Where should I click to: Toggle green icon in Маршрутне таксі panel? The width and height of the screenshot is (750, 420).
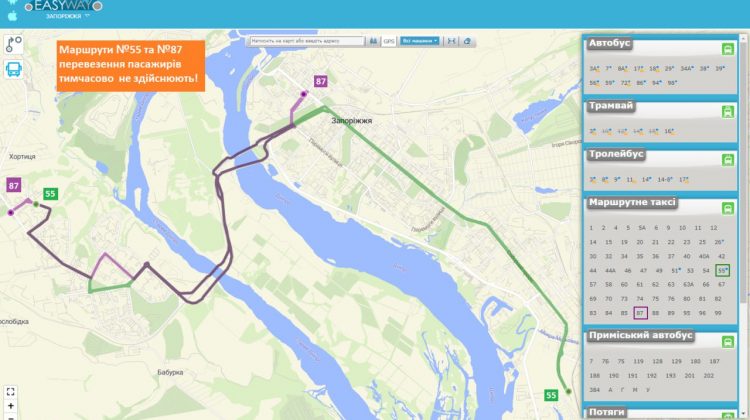[728, 208]
